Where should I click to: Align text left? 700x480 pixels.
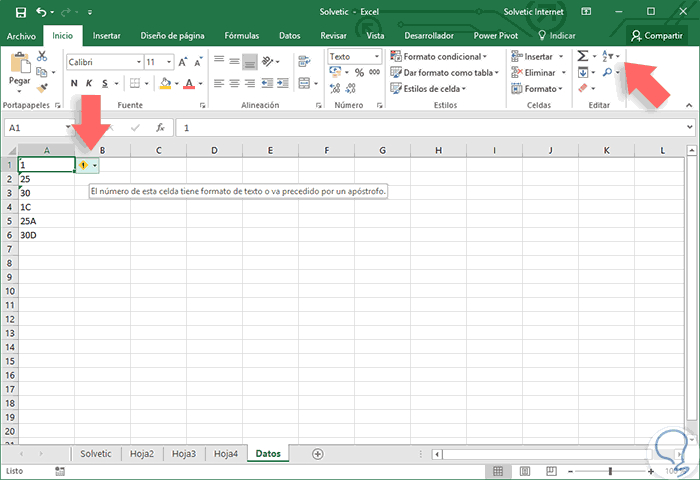(x=219, y=83)
